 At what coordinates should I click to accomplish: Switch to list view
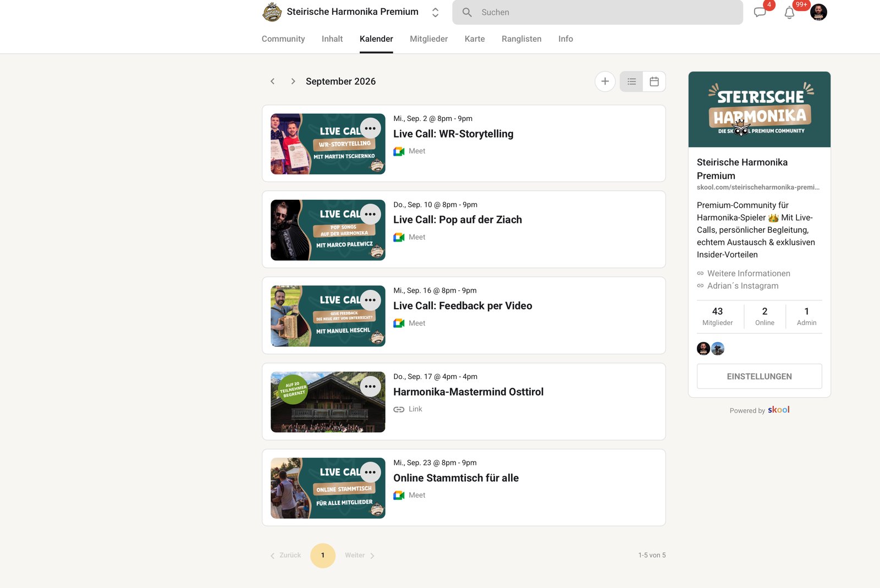click(631, 81)
